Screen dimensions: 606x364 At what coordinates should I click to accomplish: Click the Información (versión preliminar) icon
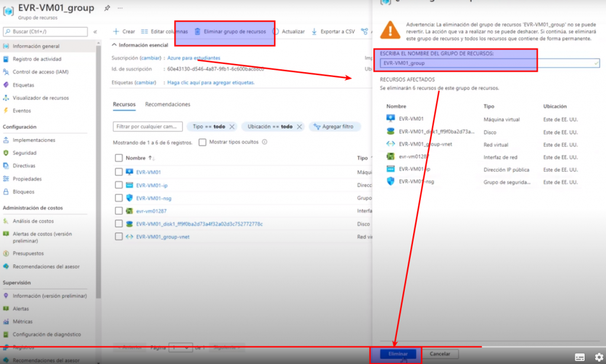click(x=6, y=295)
